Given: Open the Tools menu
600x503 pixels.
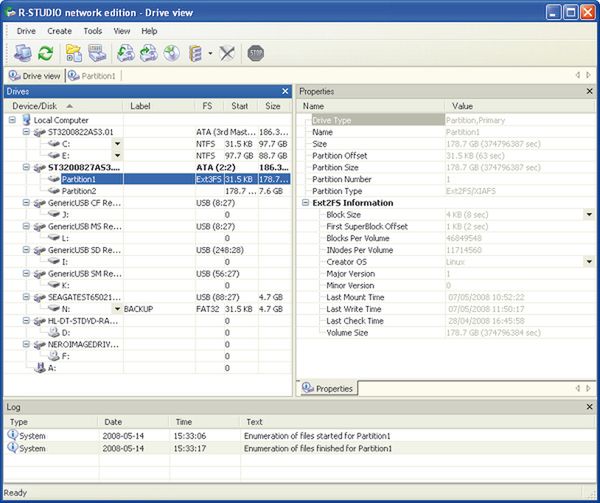Looking at the screenshot, I should pos(93,31).
